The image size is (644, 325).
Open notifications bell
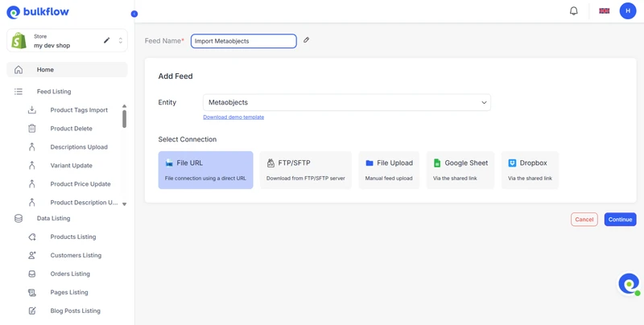574,11
